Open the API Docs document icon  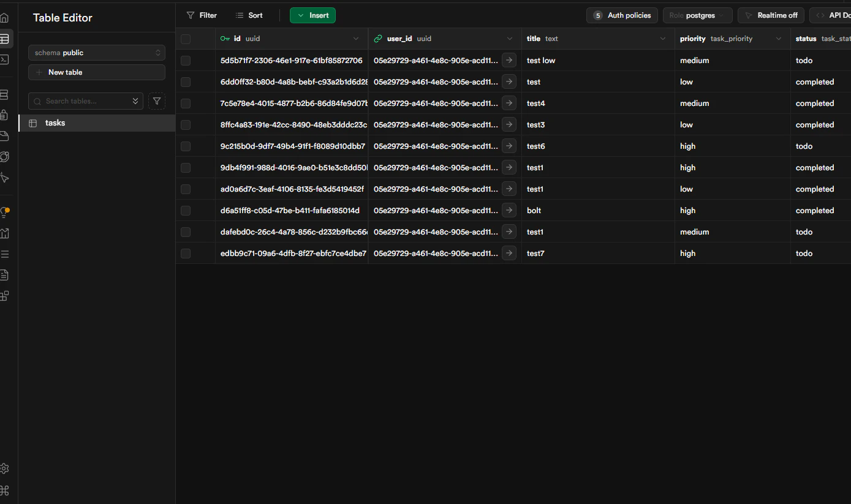click(x=4, y=275)
